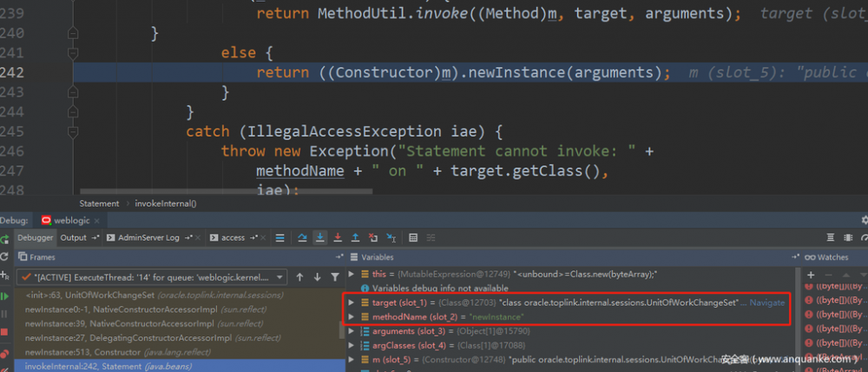The height and width of the screenshot is (372, 868).
Task: Click invokeInternal() in the breadcrumb
Action: point(166,203)
